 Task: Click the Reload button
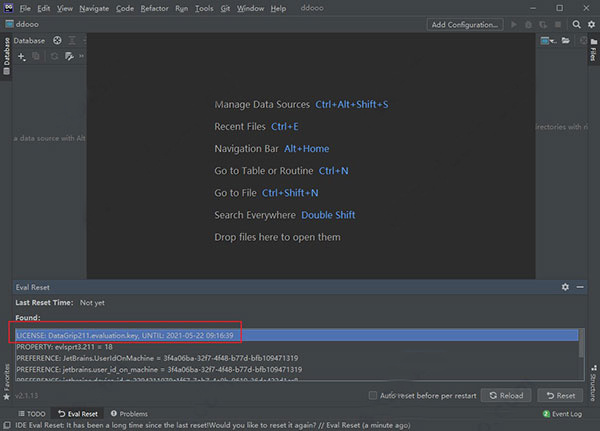[x=506, y=395]
